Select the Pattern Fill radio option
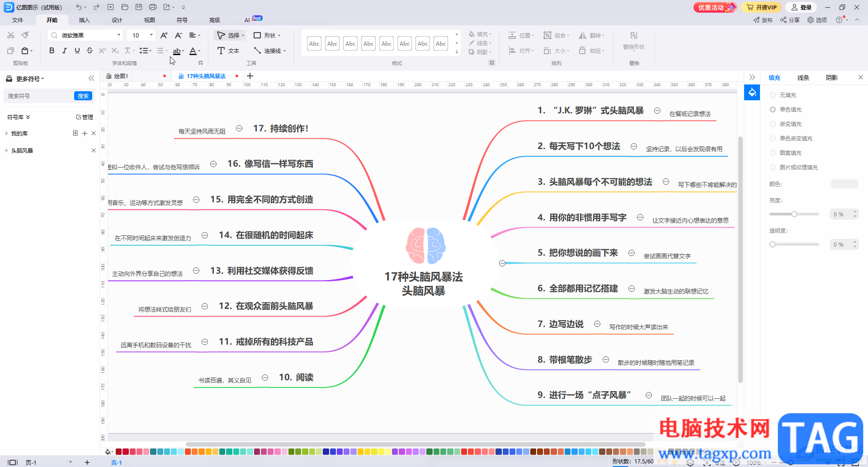 [x=773, y=153]
